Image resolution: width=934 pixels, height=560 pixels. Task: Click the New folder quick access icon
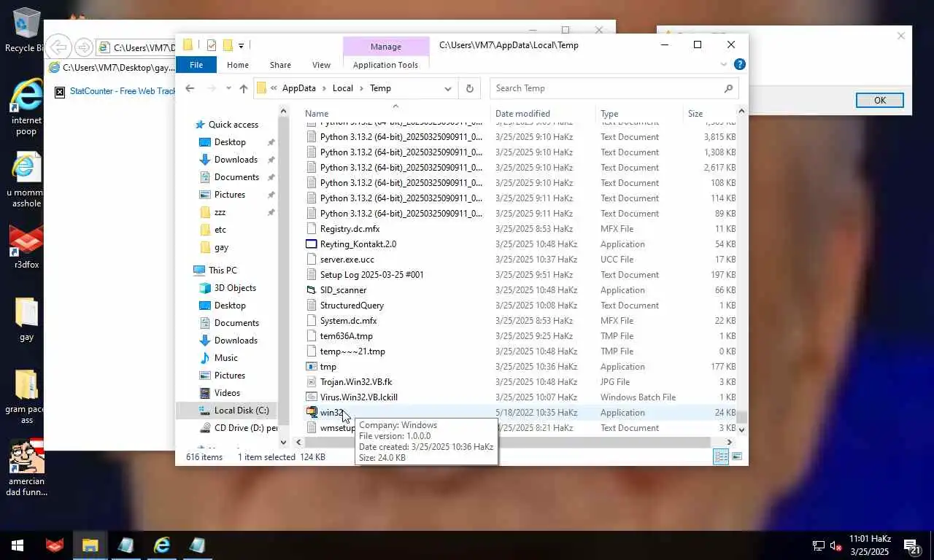pyautogui.click(x=228, y=45)
